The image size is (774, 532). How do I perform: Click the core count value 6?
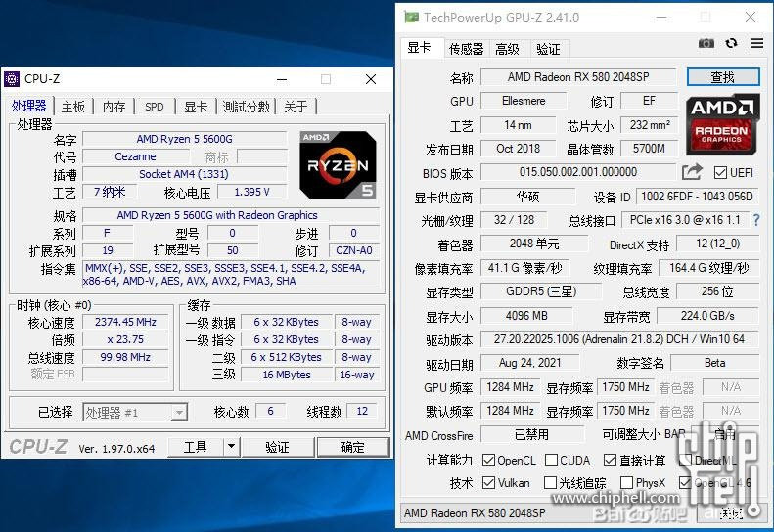270,411
